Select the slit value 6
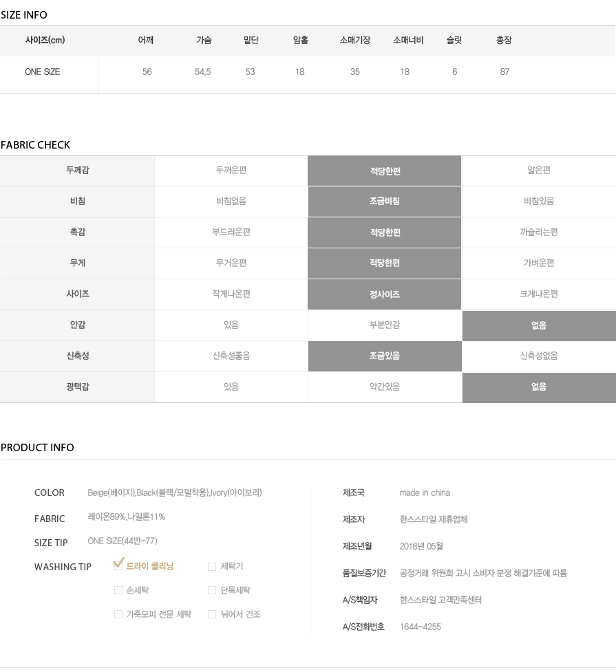Image resolution: width=616 pixels, height=672 pixels. [455, 72]
